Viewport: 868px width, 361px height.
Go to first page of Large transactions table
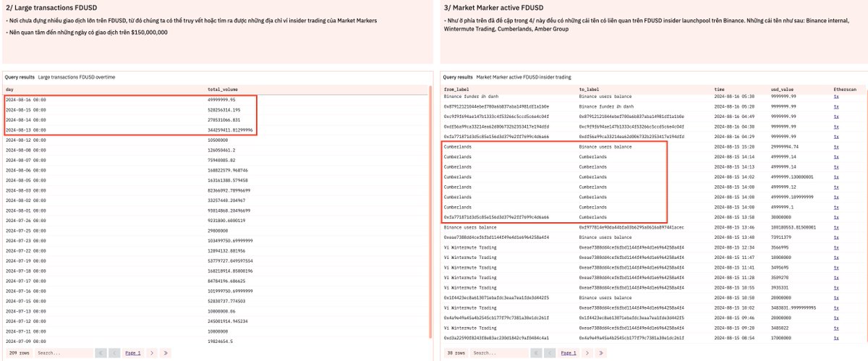coord(100,353)
